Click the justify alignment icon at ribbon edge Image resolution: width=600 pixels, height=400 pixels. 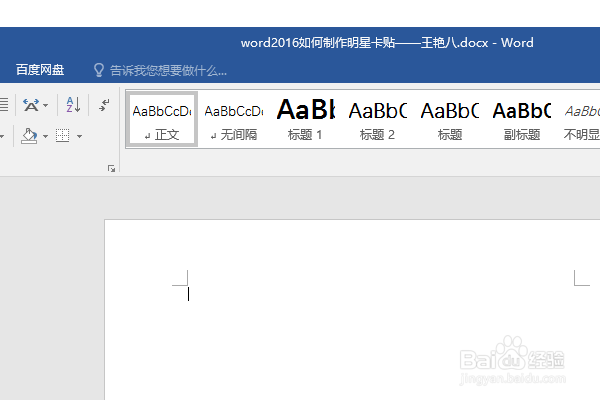tap(3, 104)
